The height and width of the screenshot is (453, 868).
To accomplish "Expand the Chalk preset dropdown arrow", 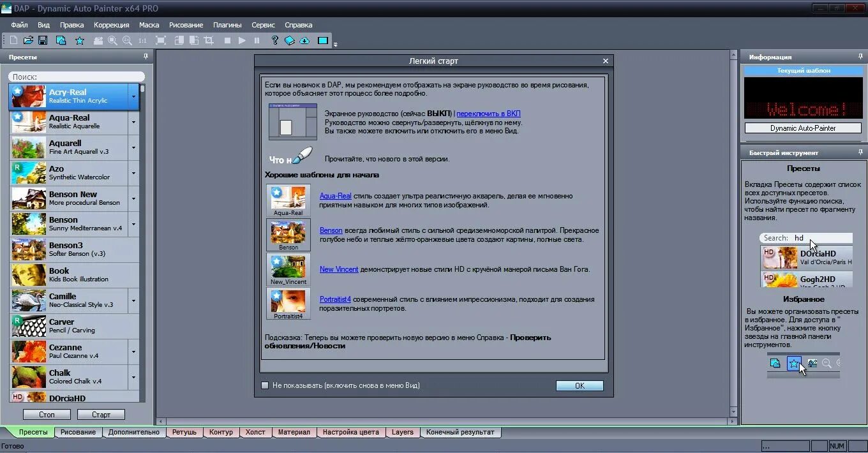I will 133,377.
